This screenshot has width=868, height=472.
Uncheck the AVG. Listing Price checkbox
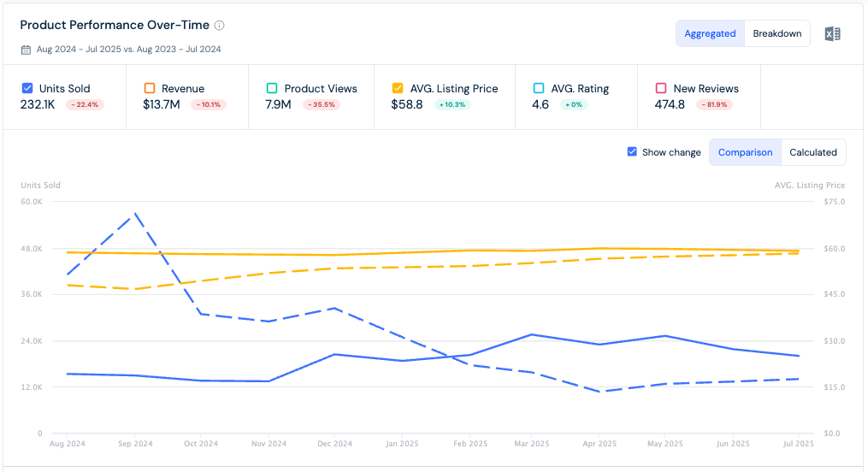(398, 88)
